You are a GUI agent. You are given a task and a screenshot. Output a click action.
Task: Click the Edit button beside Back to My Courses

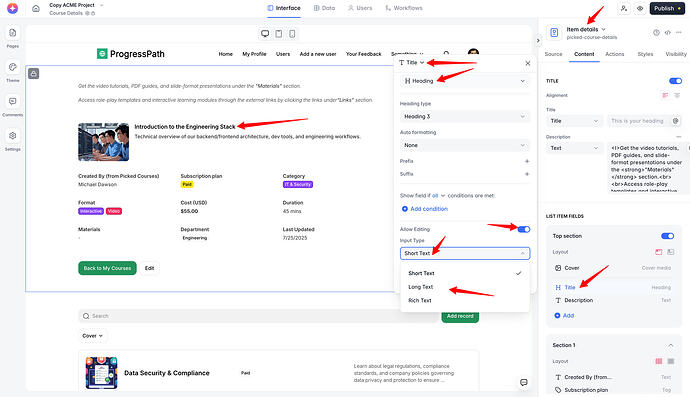(x=150, y=268)
